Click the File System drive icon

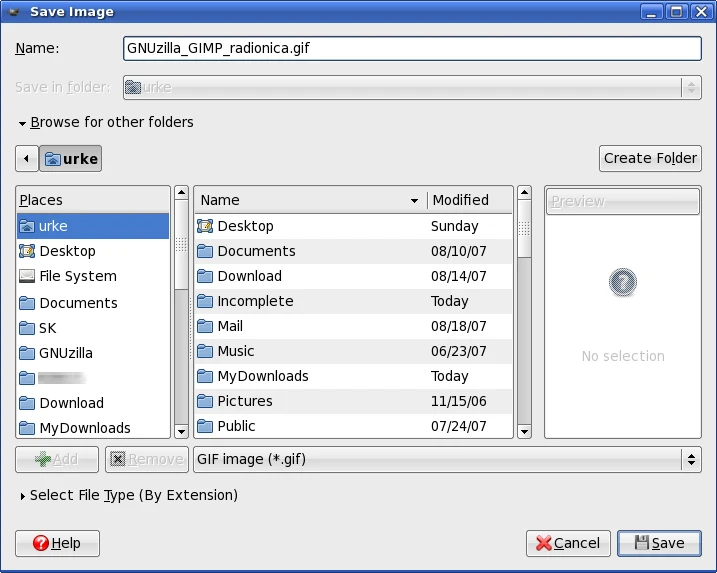coord(27,276)
